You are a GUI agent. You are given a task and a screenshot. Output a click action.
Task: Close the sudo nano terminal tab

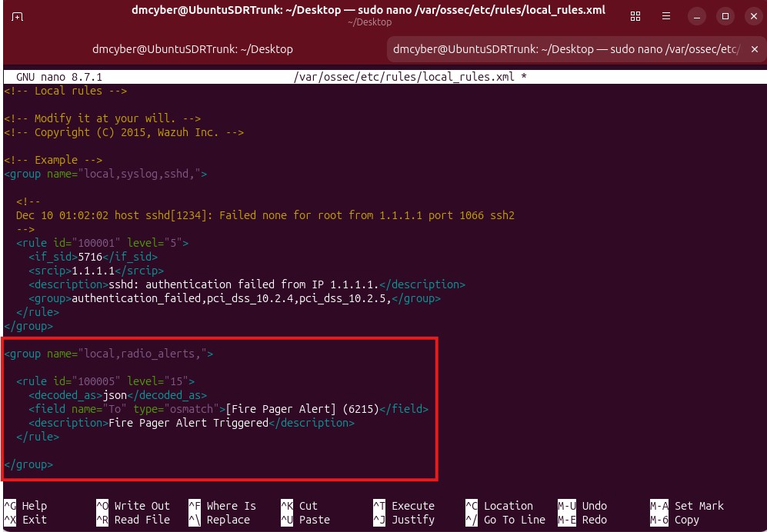(754, 49)
